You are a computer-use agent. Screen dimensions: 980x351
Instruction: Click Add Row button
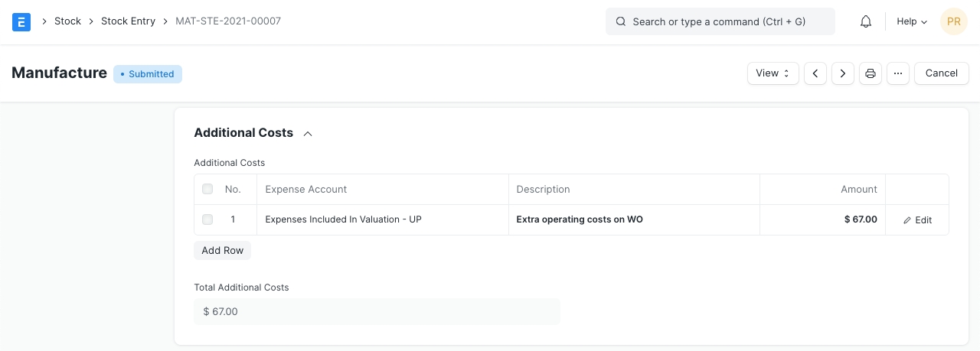click(222, 251)
